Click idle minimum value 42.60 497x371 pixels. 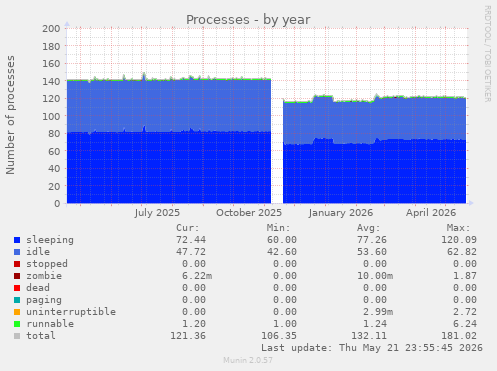click(x=282, y=252)
